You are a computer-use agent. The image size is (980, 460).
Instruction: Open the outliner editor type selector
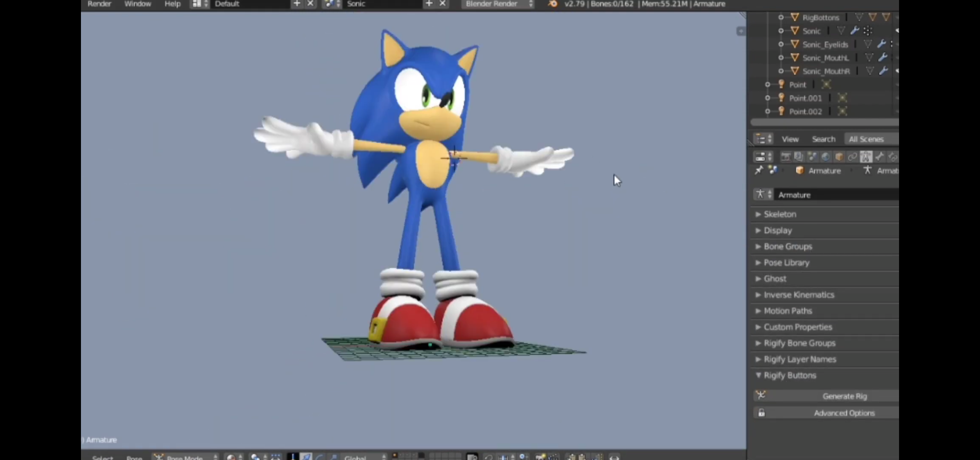(764, 139)
